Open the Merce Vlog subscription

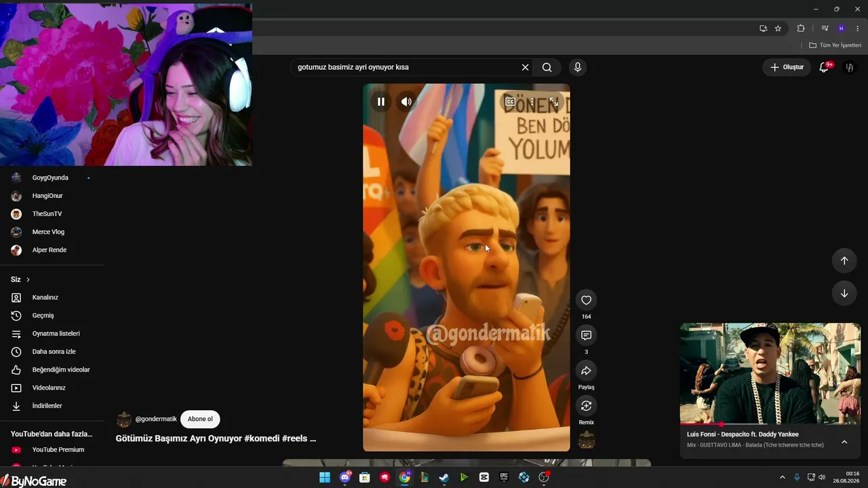[48, 232]
